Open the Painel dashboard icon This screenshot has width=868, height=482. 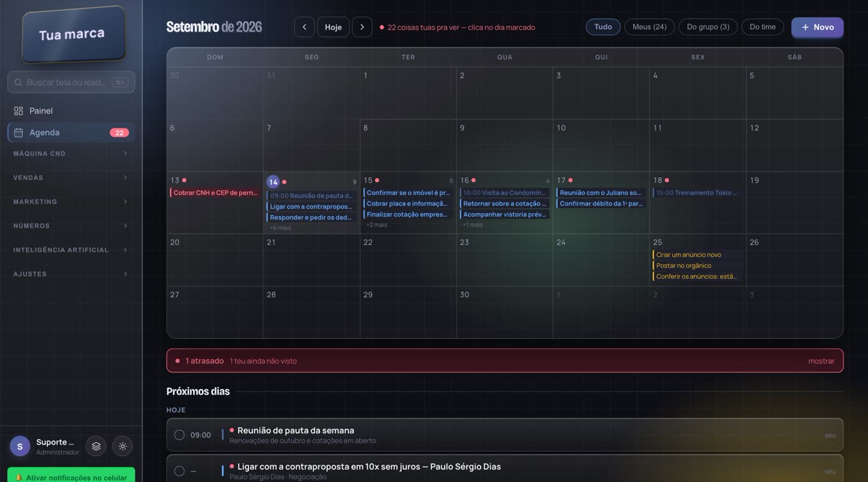coord(19,111)
